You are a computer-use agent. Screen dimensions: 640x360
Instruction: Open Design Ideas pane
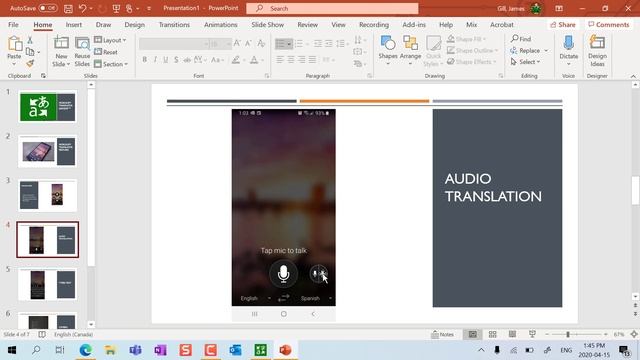tap(597, 51)
